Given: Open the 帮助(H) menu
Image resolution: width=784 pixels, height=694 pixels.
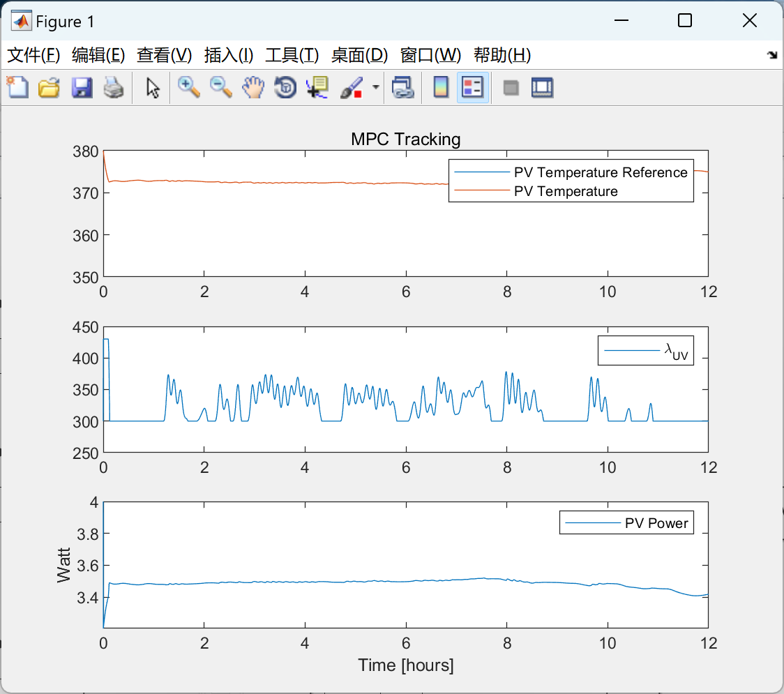Looking at the screenshot, I should pos(502,55).
